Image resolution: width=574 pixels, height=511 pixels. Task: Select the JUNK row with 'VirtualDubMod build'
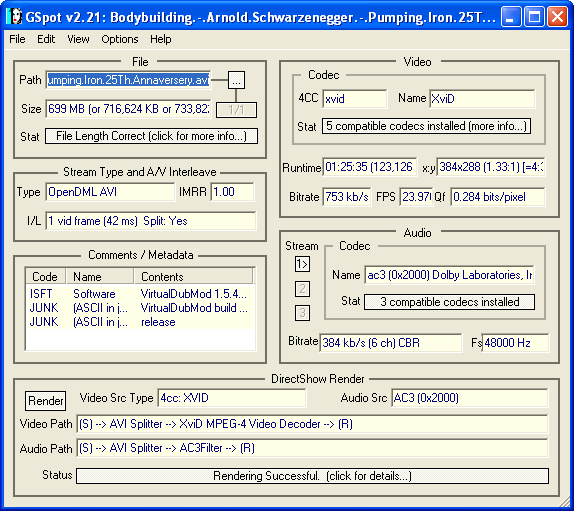[x=140, y=308]
